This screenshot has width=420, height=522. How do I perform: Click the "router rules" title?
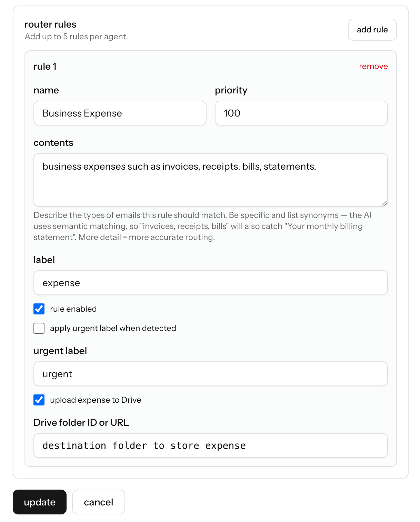[50, 24]
